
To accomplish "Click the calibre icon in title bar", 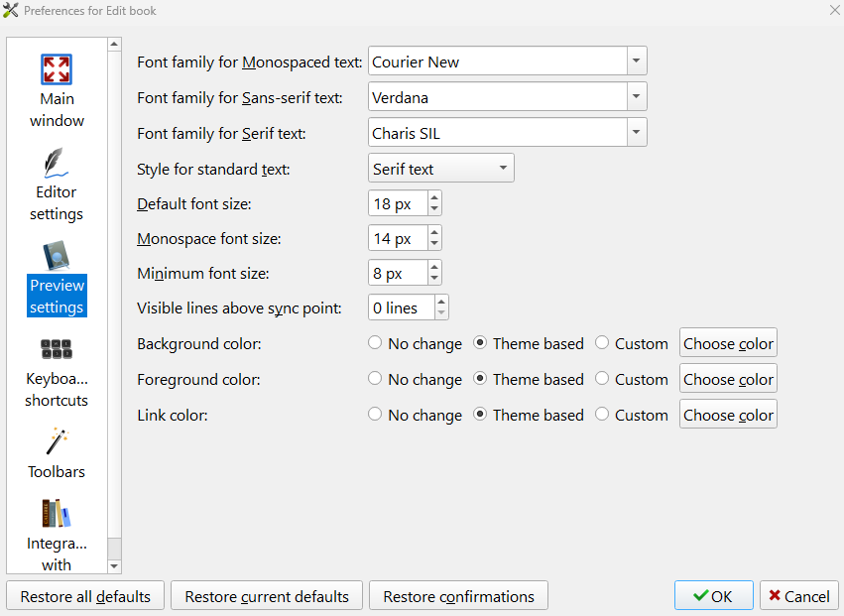I will click(11, 10).
